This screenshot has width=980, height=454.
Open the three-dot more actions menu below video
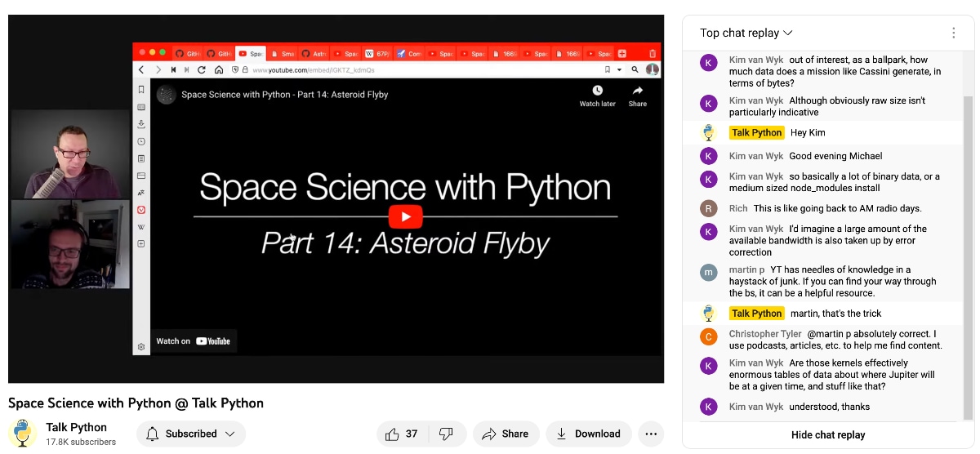coord(650,434)
